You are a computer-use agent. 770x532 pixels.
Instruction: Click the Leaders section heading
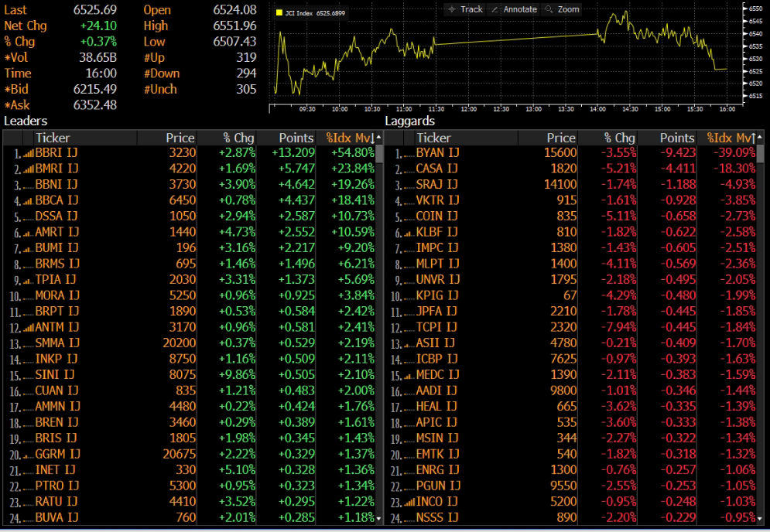(26, 121)
